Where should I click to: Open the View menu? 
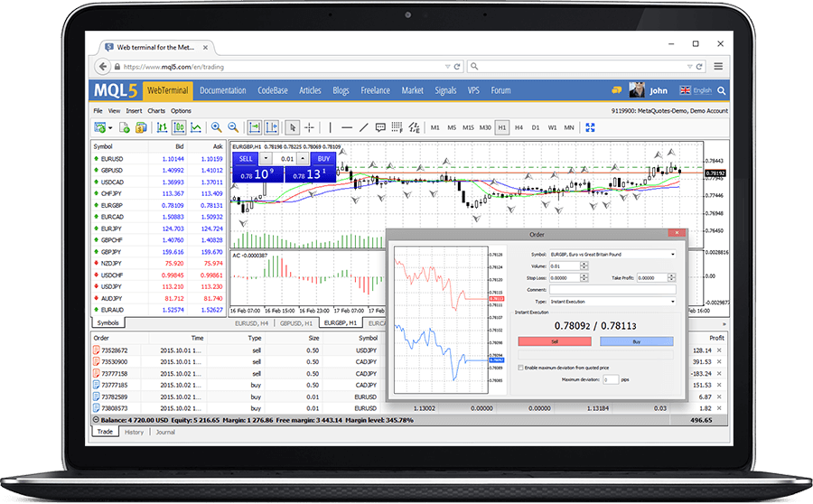114,111
